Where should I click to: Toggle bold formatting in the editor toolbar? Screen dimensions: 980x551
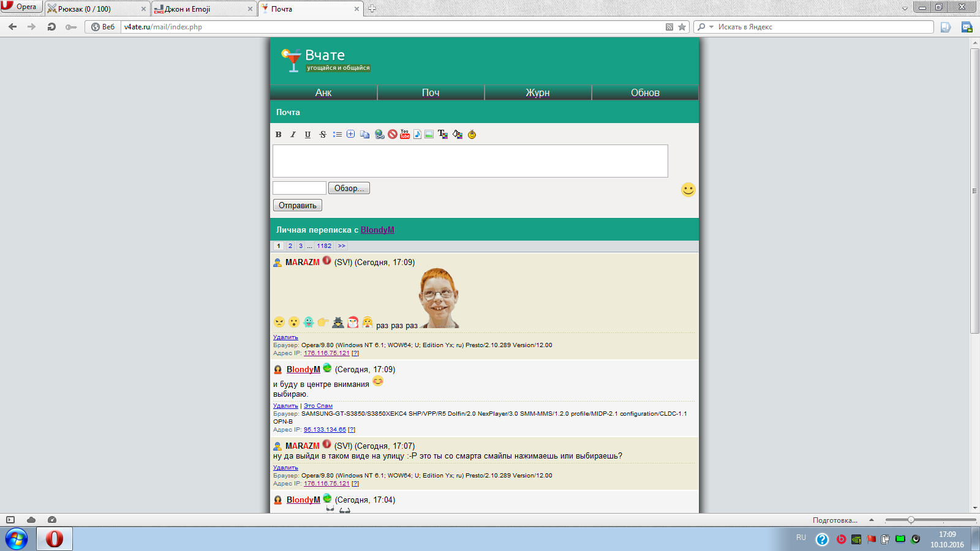click(279, 135)
